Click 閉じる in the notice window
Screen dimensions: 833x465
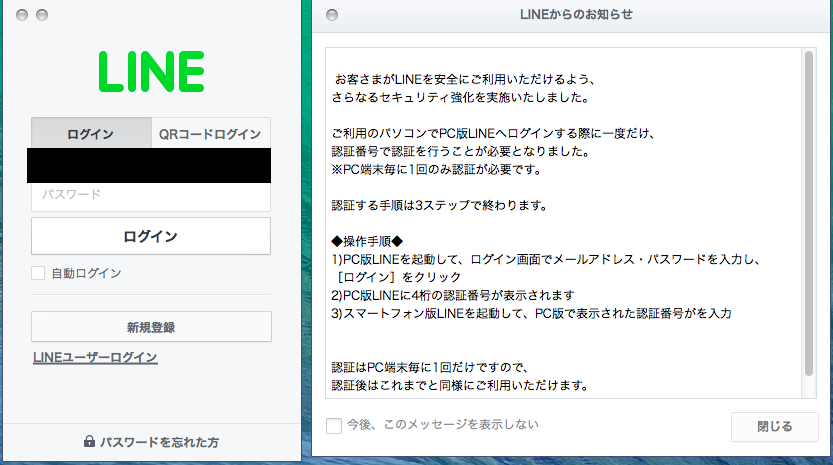775,427
